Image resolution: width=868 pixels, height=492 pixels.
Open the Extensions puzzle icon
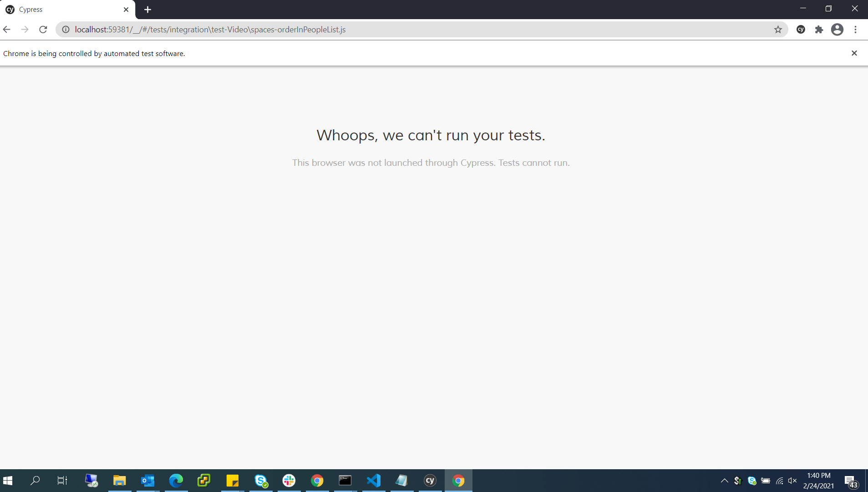pyautogui.click(x=819, y=30)
